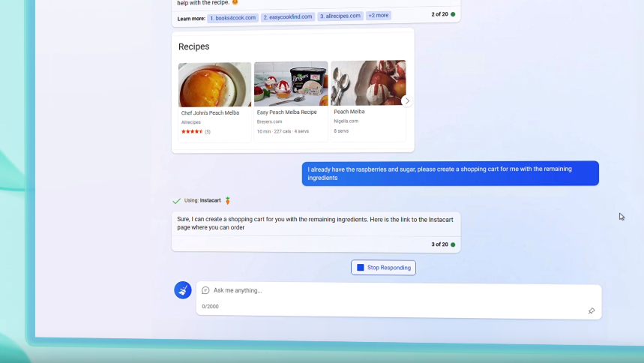644x363 pixels.
Task: Open the allrecipes.com source link
Action: pos(340,16)
